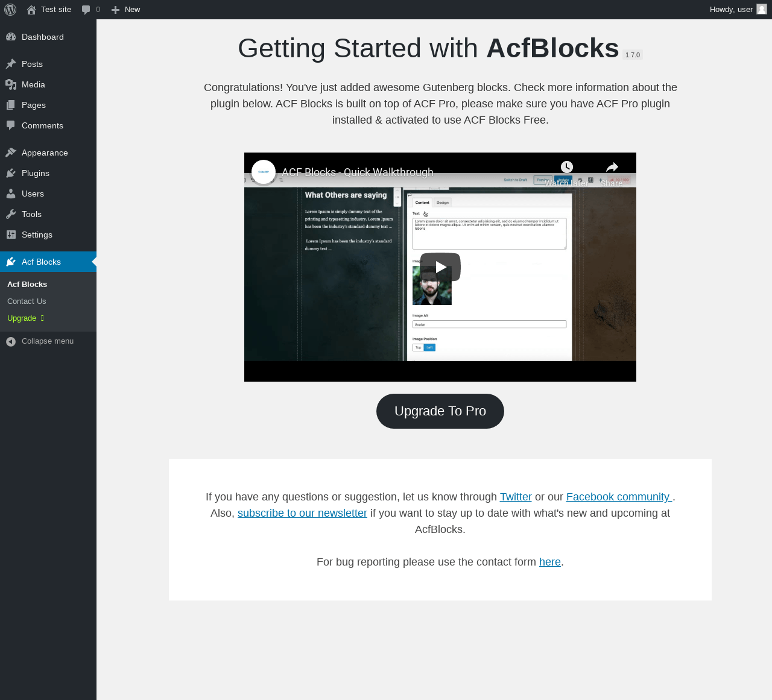The height and width of the screenshot is (700, 772).
Task: Click the video title ACF Blocks - Quick Walkthrough
Action: (358, 172)
